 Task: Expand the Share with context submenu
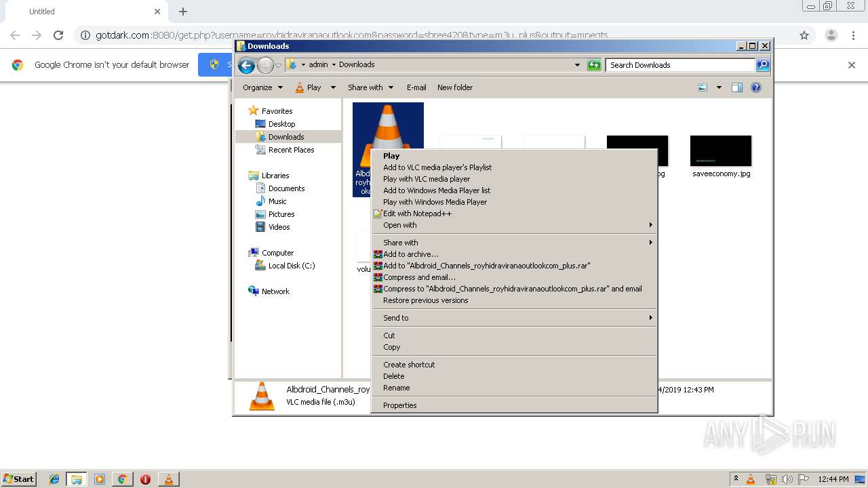click(513, 243)
